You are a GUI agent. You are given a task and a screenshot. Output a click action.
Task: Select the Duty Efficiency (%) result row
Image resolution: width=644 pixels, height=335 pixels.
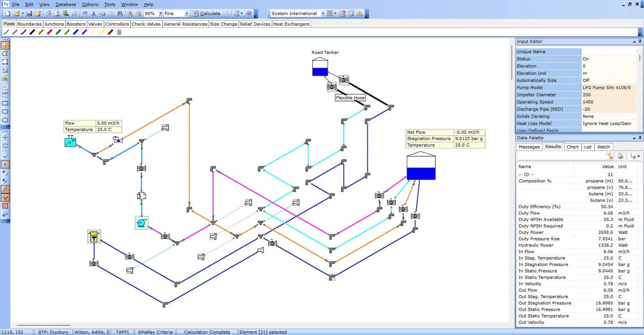(578, 207)
